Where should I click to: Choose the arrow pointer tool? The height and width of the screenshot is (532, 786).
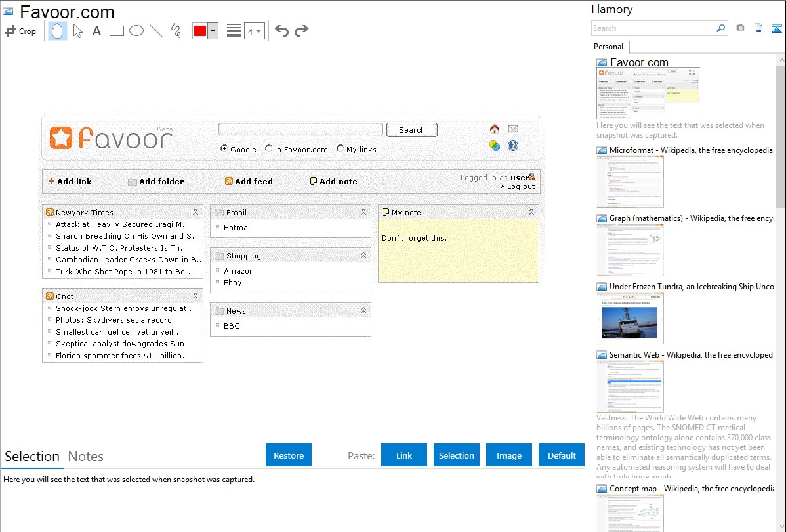(x=77, y=31)
